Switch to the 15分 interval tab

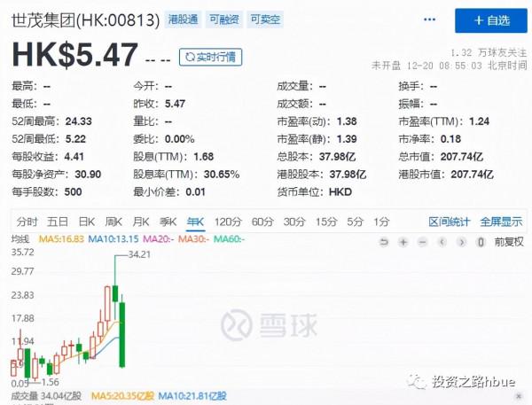tap(326, 222)
